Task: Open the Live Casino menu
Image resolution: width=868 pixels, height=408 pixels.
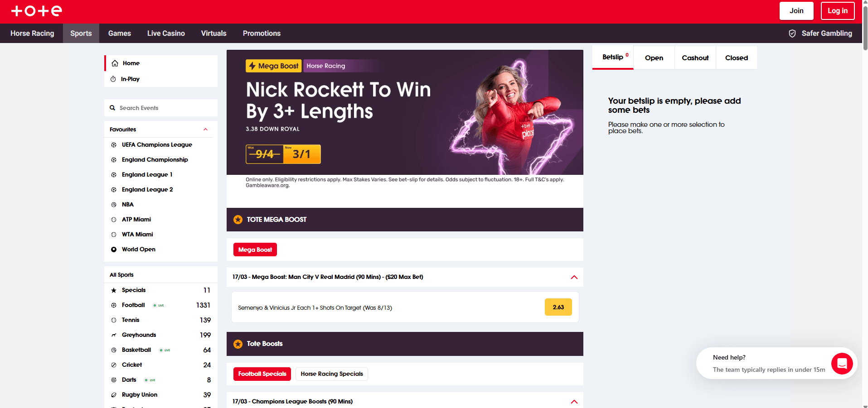Action: tap(166, 34)
